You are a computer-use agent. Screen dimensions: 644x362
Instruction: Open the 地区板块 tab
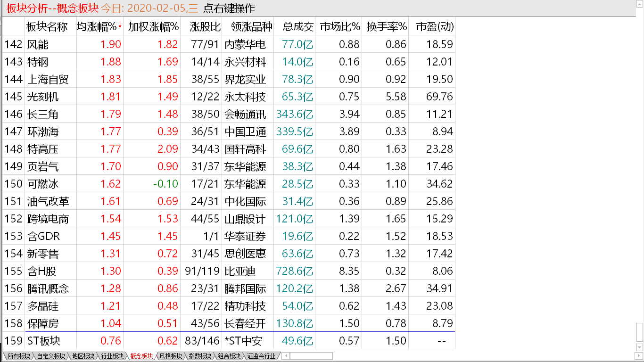(x=83, y=356)
